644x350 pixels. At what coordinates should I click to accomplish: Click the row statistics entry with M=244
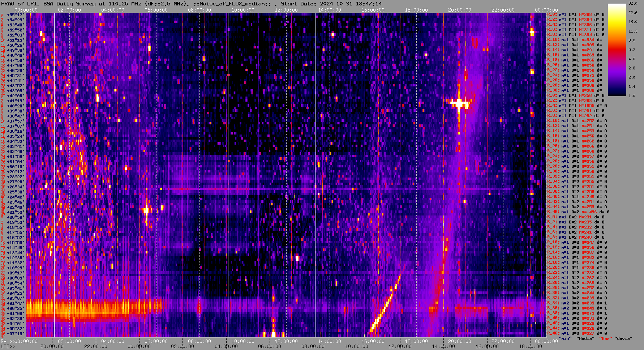tap(577, 293)
